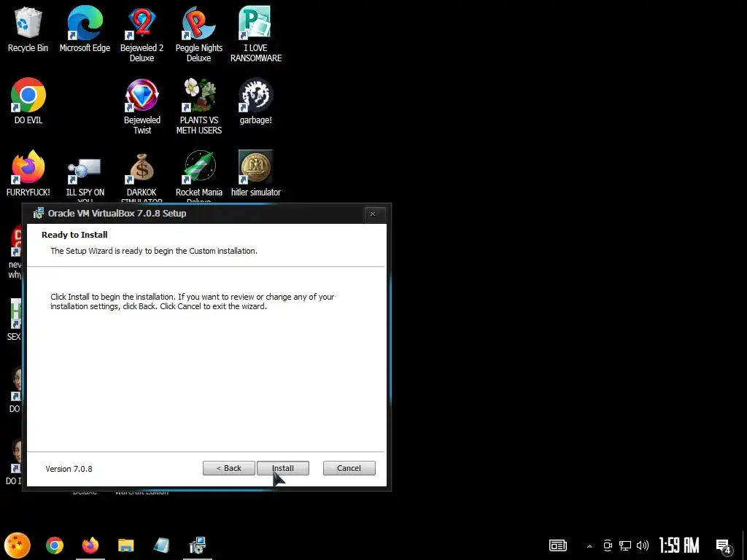Viewport: 747px width, 560px height.
Task: Cancel the VirtualBox setup wizard
Action: click(349, 468)
